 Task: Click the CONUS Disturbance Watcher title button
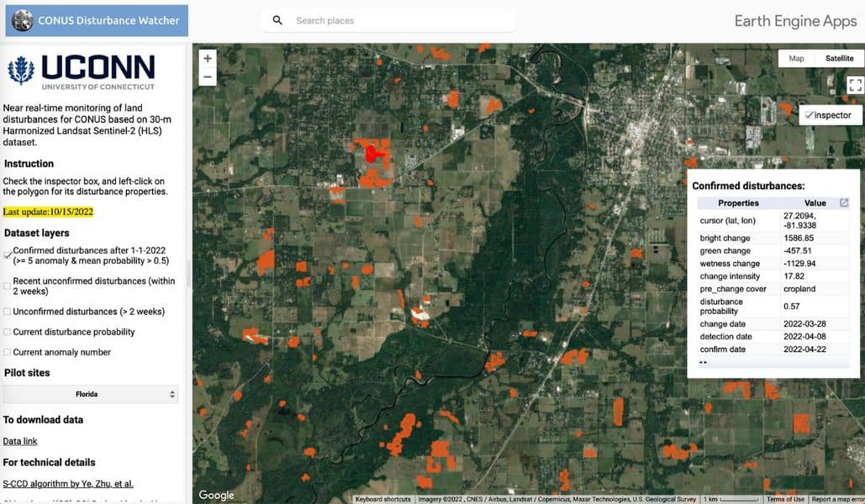point(97,20)
